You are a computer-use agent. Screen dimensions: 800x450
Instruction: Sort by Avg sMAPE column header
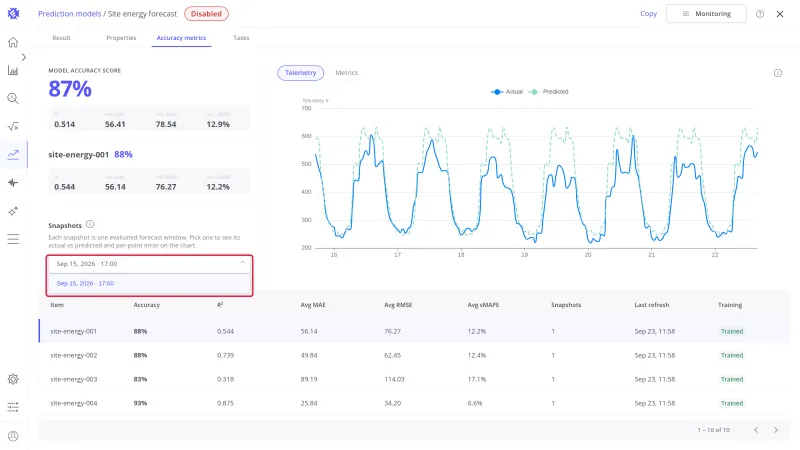pos(483,305)
